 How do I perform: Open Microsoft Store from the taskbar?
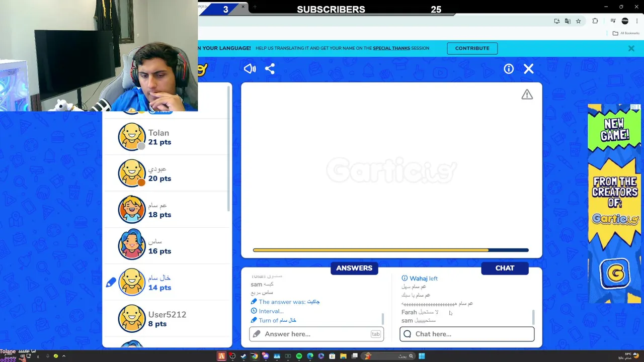[x=332, y=356]
